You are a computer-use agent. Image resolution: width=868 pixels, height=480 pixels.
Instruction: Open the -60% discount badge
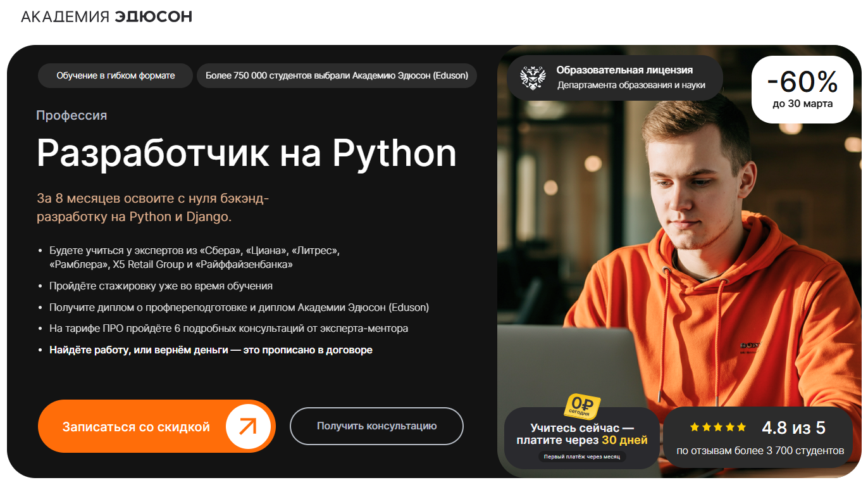tap(802, 89)
